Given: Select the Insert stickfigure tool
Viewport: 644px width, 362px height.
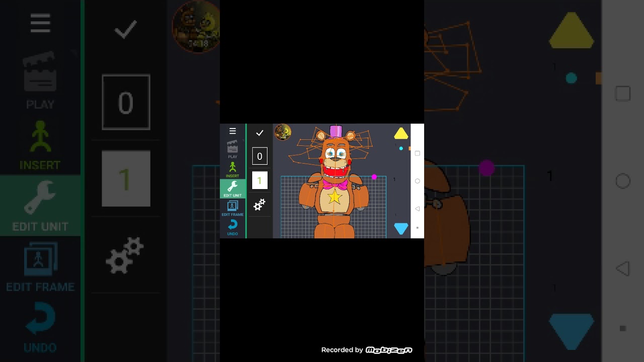Looking at the screenshot, I should 232,169.
